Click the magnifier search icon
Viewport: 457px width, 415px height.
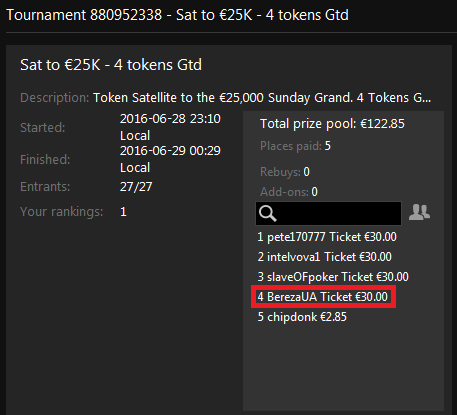pos(268,213)
